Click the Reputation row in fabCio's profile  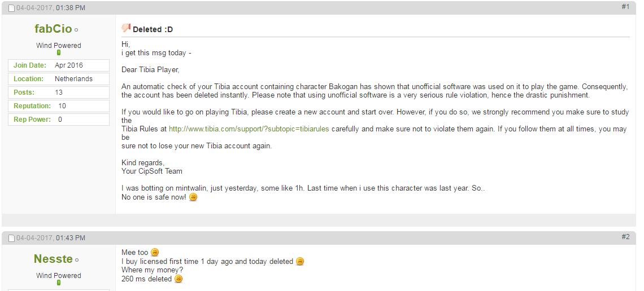tap(59, 106)
